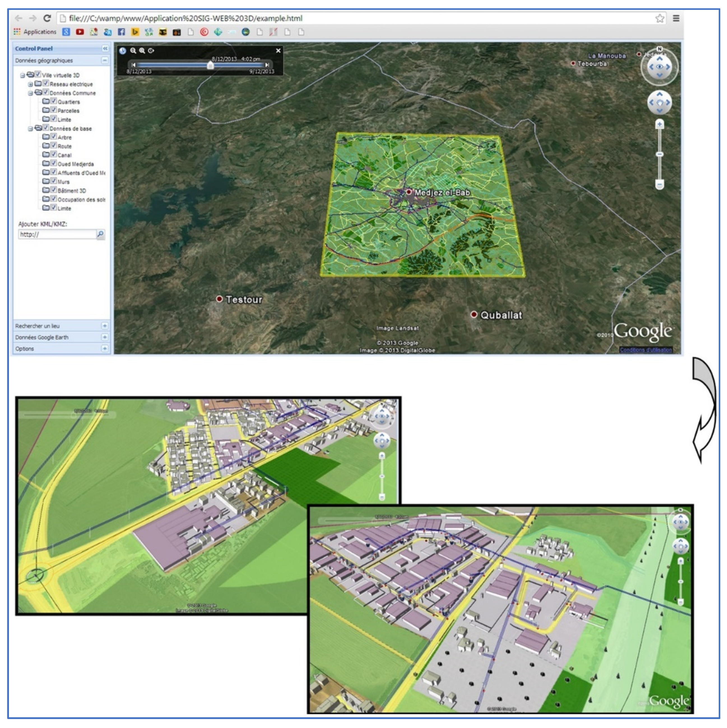Click the time slider thumb handle
The height and width of the screenshot is (728, 727).
pos(211,65)
